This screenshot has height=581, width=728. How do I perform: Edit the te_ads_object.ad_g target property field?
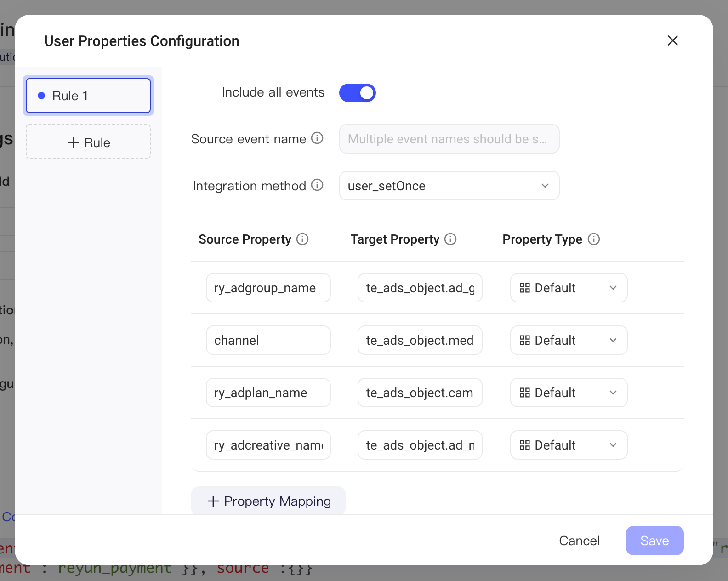coord(420,288)
